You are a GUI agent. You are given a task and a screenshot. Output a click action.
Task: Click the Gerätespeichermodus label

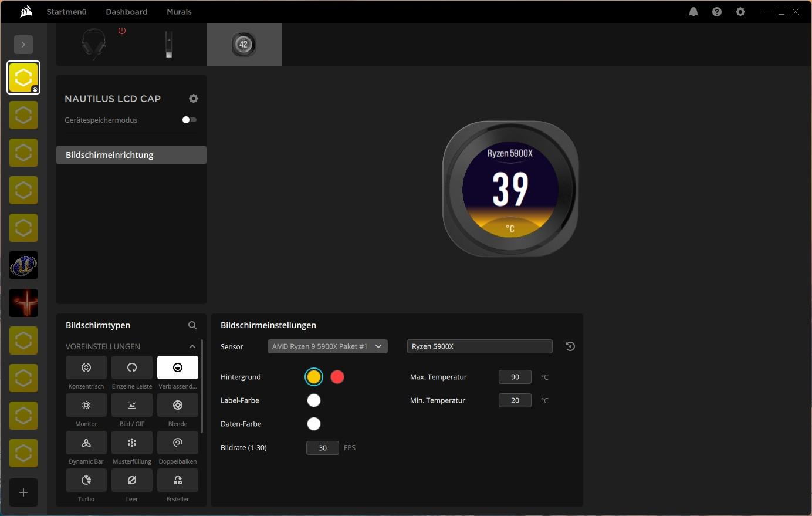pos(101,120)
